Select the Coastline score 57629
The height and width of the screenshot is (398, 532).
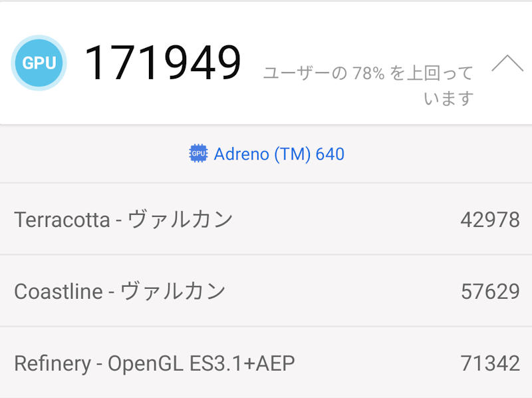tap(489, 291)
